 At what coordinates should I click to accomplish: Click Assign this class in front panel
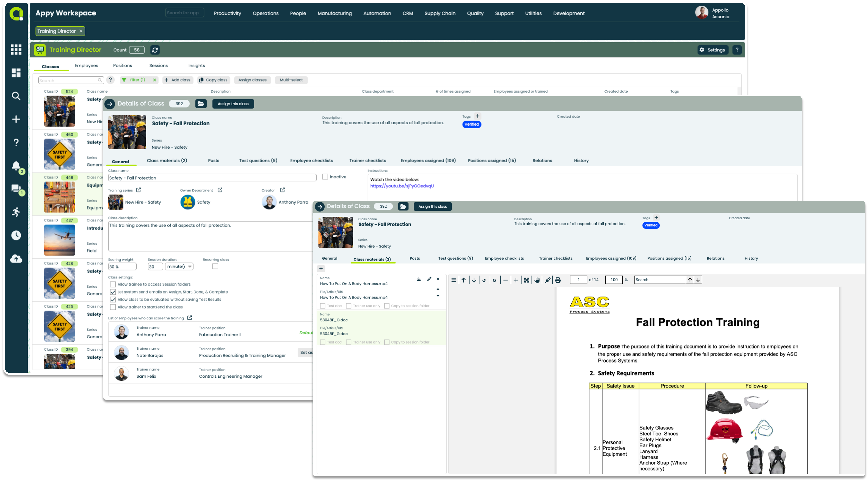432,207
